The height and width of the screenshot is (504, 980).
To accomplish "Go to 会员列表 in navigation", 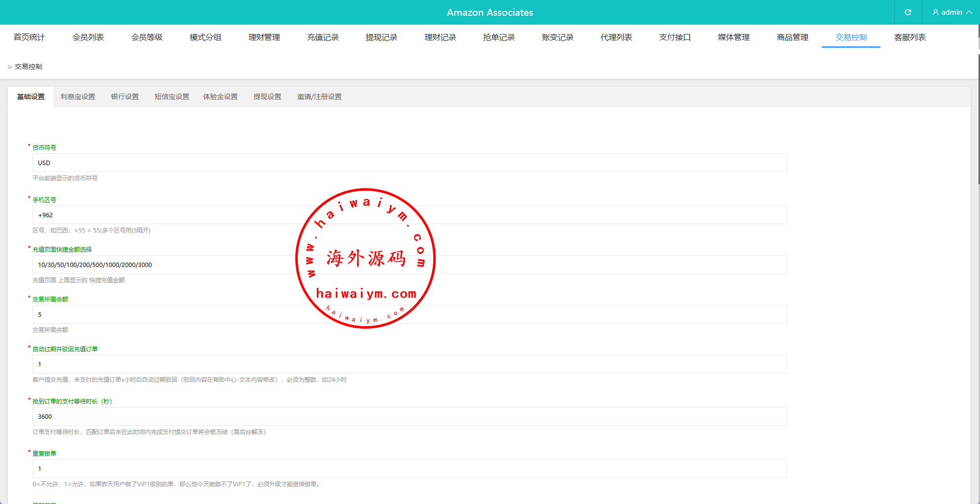I will 88,37.
